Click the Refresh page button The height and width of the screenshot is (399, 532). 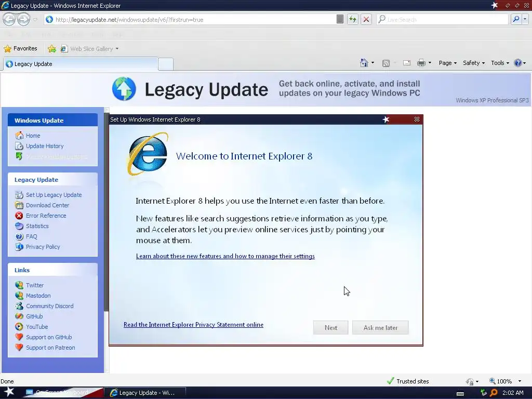point(353,19)
